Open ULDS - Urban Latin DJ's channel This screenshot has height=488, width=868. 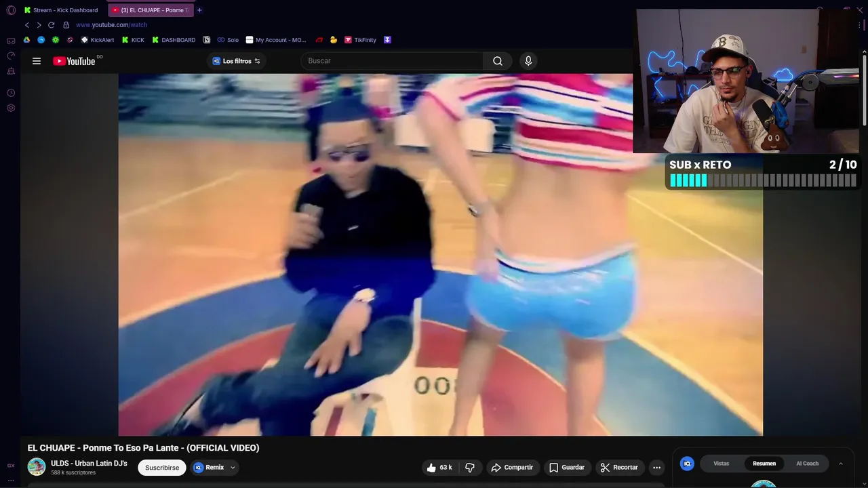coord(89,464)
